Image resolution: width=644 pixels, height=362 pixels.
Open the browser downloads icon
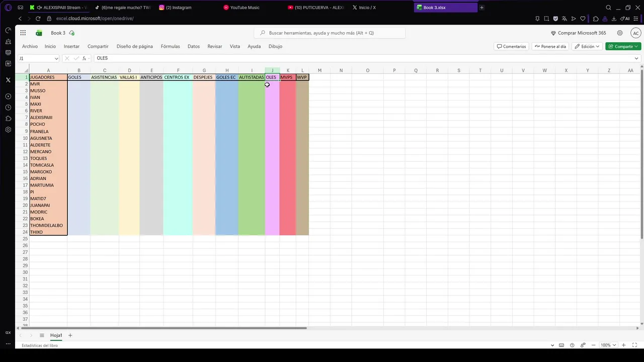pyautogui.click(x=614, y=19)
